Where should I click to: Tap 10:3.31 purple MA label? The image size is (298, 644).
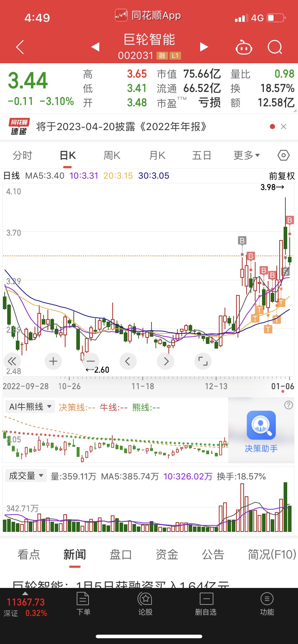pyautogui.click(x=84, y=176)
